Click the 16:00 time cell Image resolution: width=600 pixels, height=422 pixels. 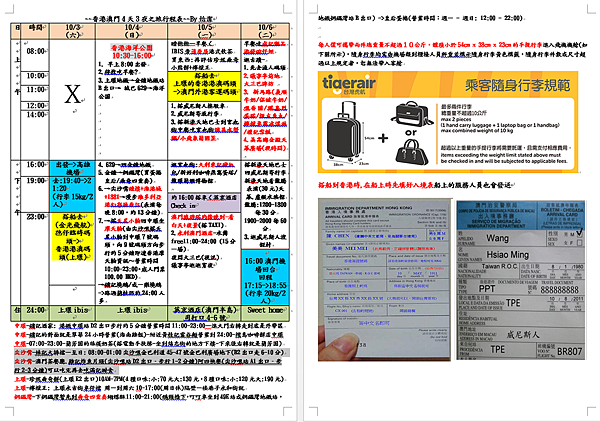click(35, 168)
